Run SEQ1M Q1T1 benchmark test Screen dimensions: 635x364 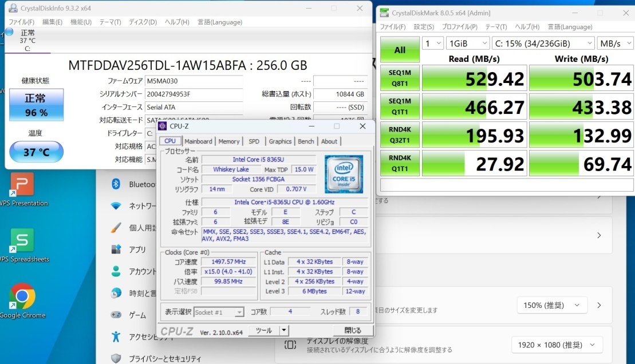pyautogui.click(x=400, y=106)
